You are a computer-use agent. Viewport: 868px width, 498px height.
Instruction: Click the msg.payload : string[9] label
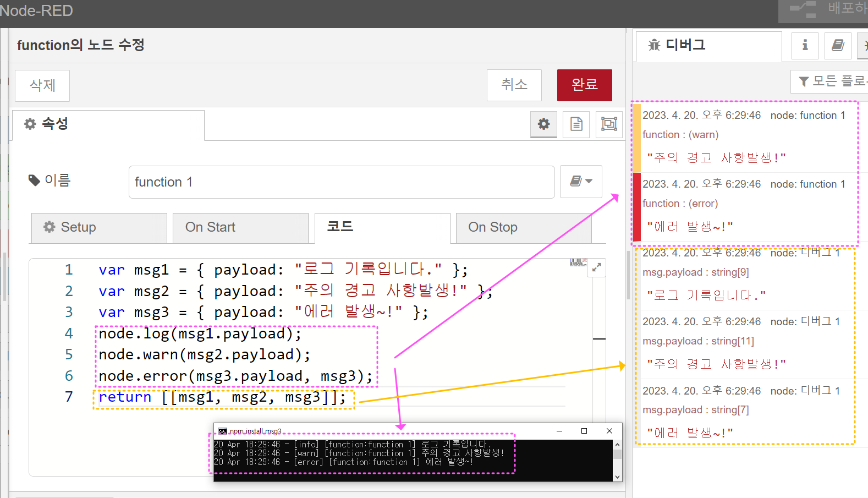click(x=695, y=272)
